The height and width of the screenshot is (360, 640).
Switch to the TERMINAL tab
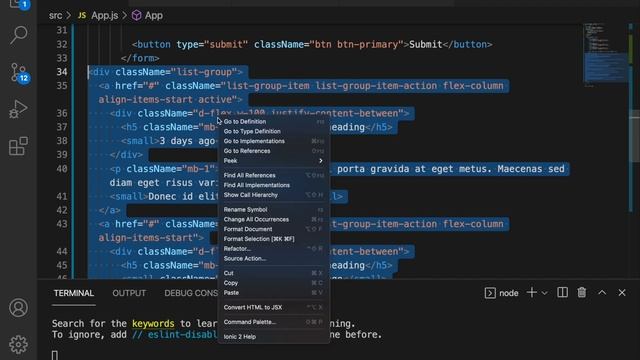tap(74, 293)
